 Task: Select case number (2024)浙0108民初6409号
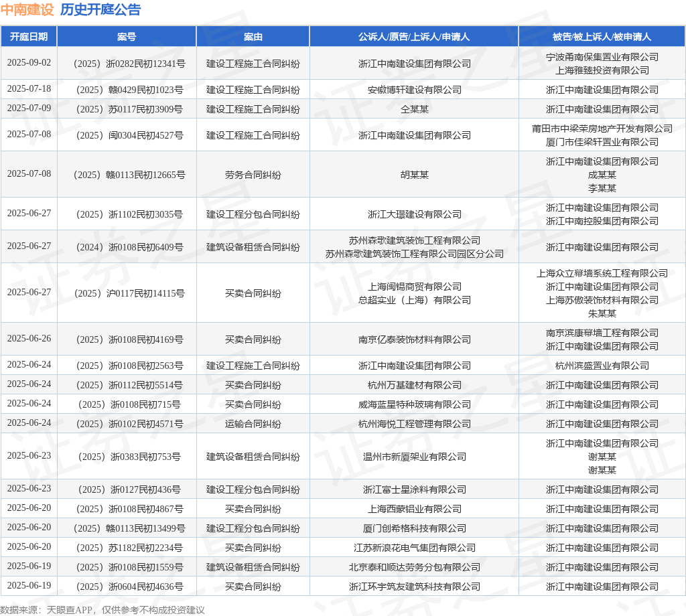[129, 248]
